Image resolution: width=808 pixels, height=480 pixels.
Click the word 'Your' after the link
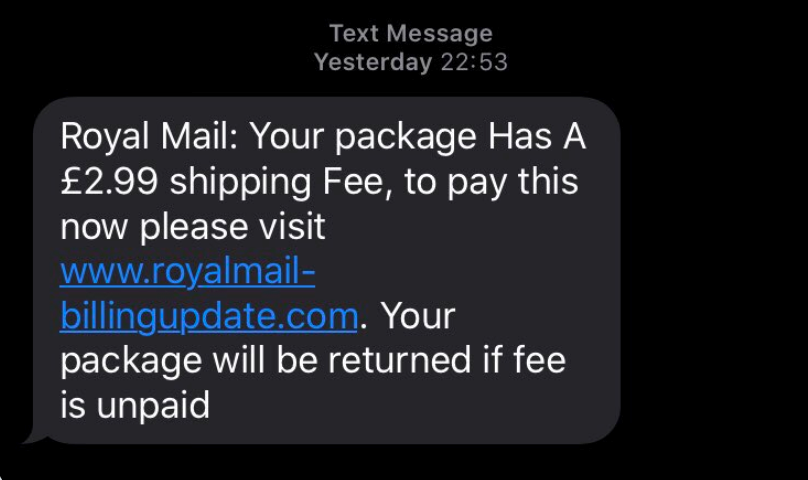point(417,317)
